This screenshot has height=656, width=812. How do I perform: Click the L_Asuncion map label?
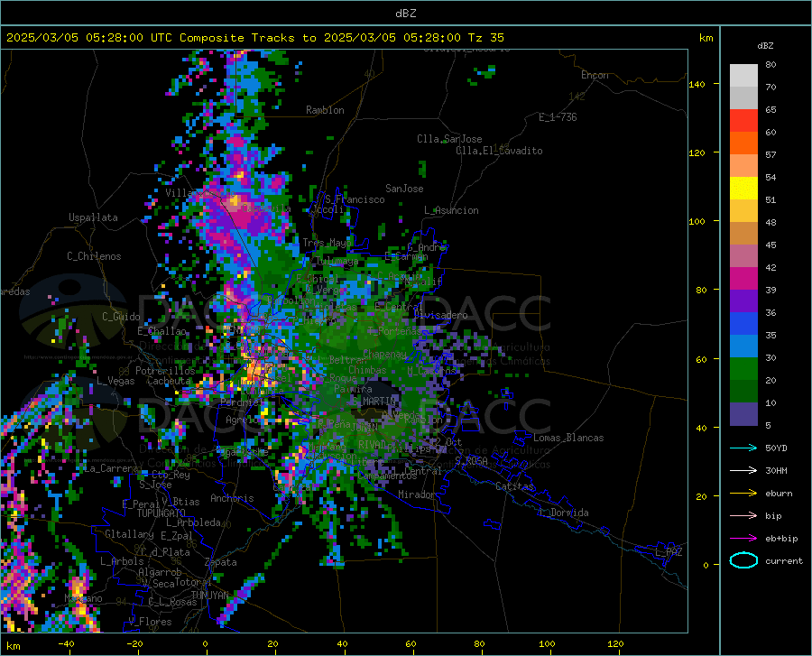[x=451, y=210]
